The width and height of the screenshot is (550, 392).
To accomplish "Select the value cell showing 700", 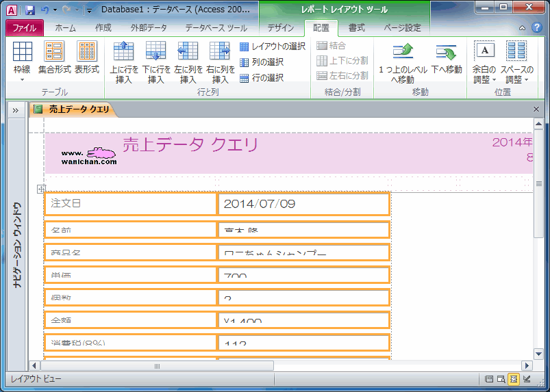I will [303, 274].
